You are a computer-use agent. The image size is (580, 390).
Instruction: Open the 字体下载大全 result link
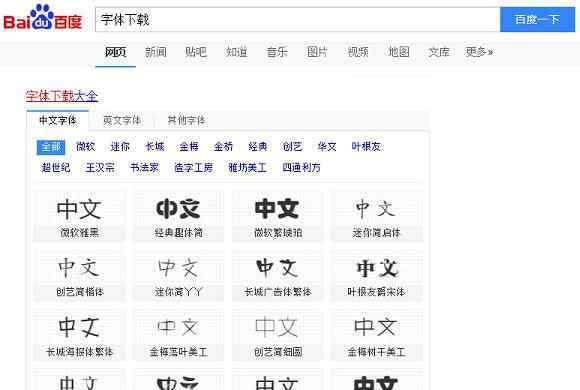coord(62,96)
